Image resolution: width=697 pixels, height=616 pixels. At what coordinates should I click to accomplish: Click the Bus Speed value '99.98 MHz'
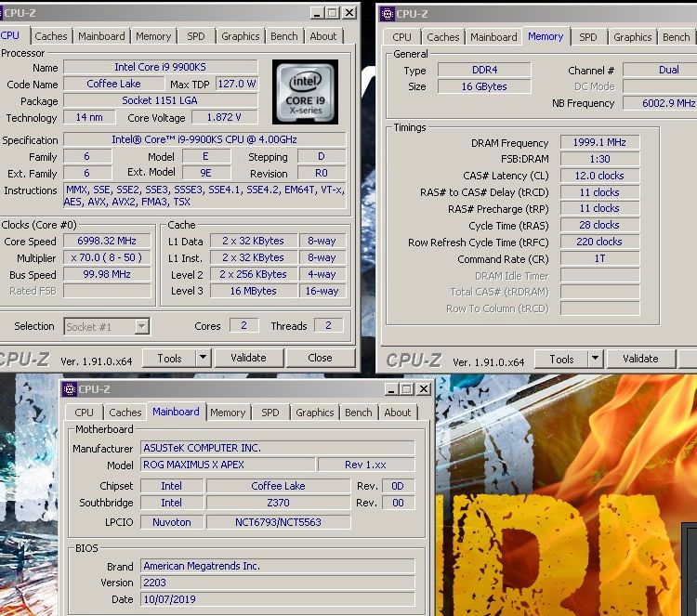click(x=107, y=274)
